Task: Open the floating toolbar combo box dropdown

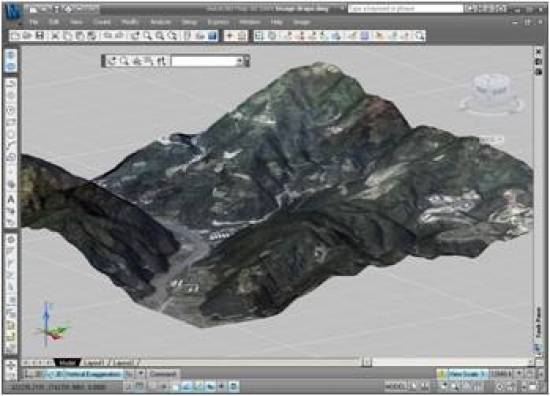Action: 240,61
